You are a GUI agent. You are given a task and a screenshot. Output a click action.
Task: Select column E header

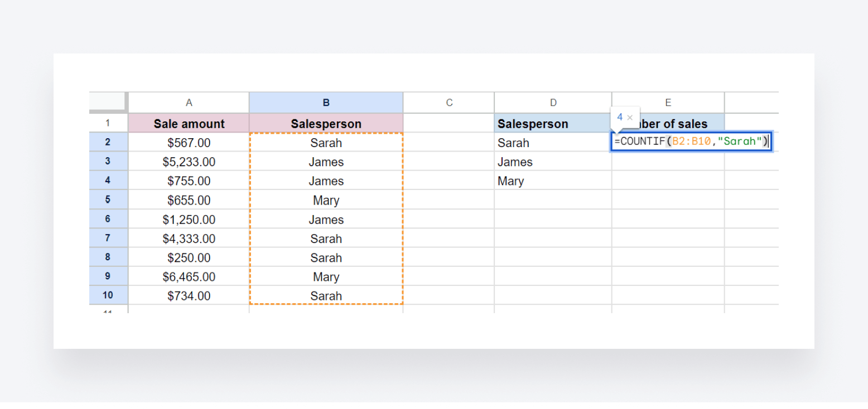coord(668,103)
